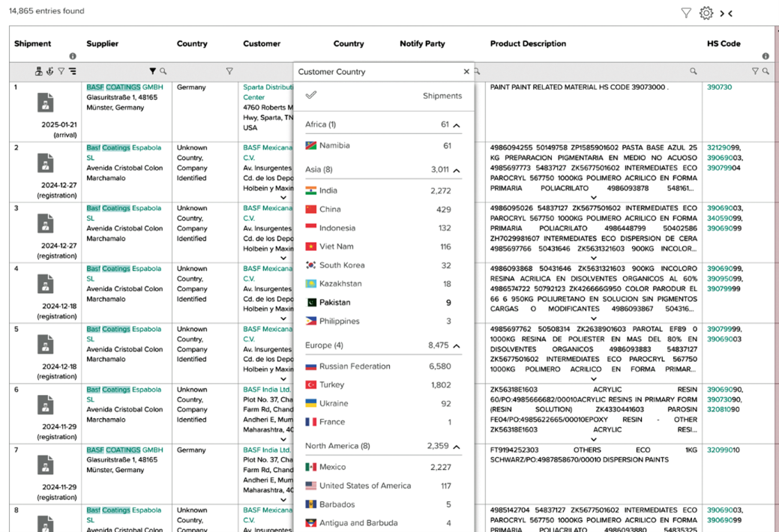Click the Shipment column sort lines icon

[73, 71]
